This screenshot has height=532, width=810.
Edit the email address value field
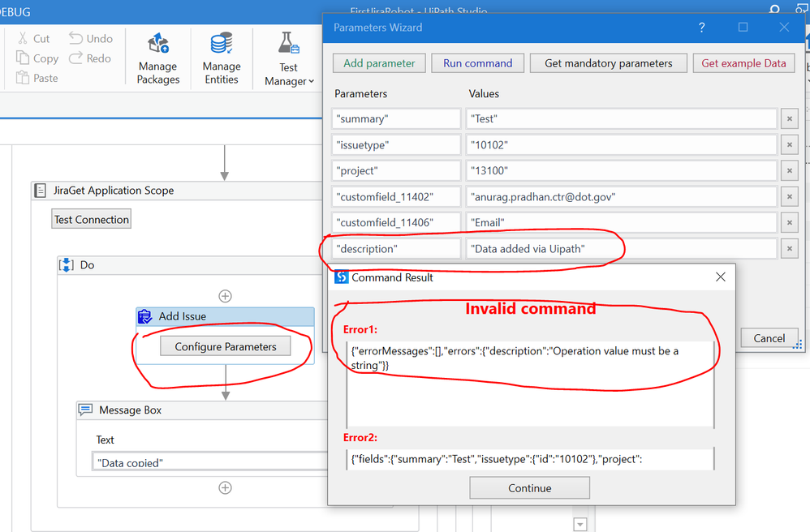point(622,196)
